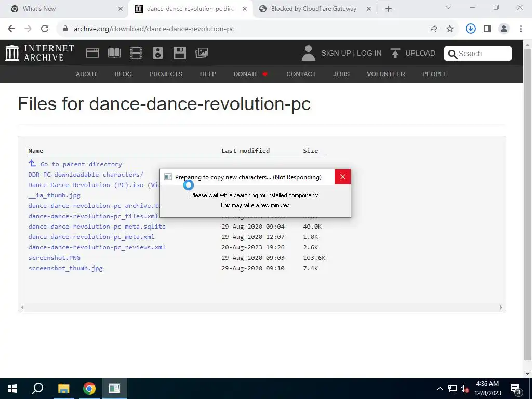Share this page using the share icon
This screenshot has height=399, width=532.
[433, 29]
